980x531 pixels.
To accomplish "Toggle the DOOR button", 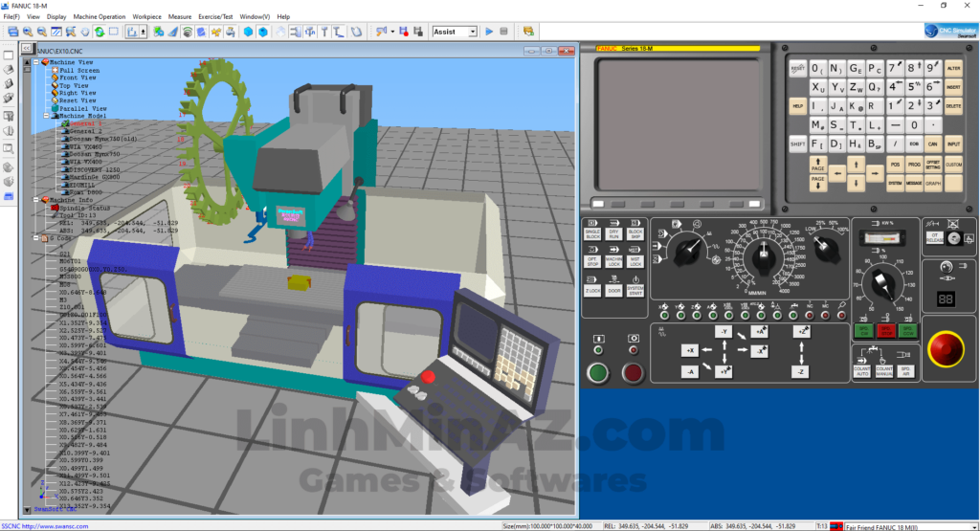I will click(x=613, y=291).
